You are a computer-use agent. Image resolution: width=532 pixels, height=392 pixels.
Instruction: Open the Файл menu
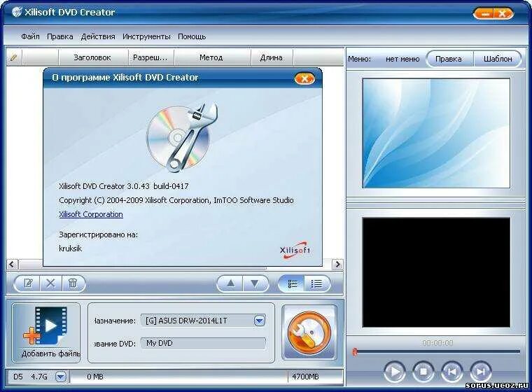click(30, 36)
